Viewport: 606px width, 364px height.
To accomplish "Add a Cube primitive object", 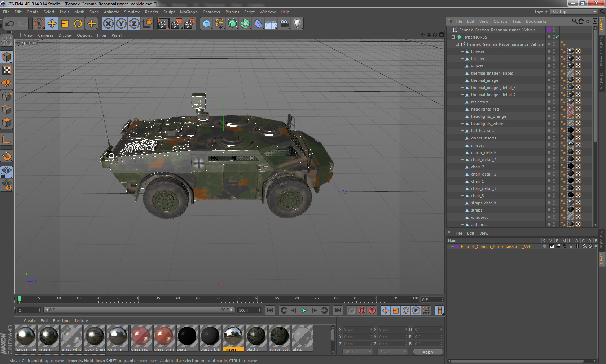I will (x=206, y=24).
